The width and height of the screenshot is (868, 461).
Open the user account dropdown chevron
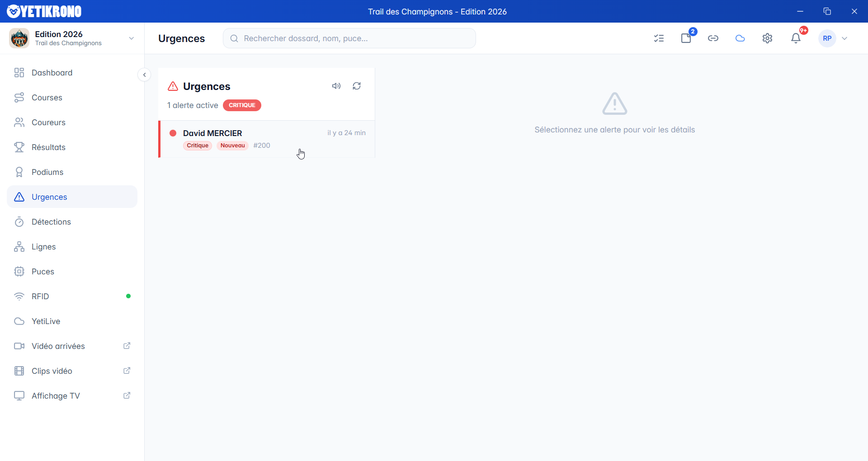(844, 38)
